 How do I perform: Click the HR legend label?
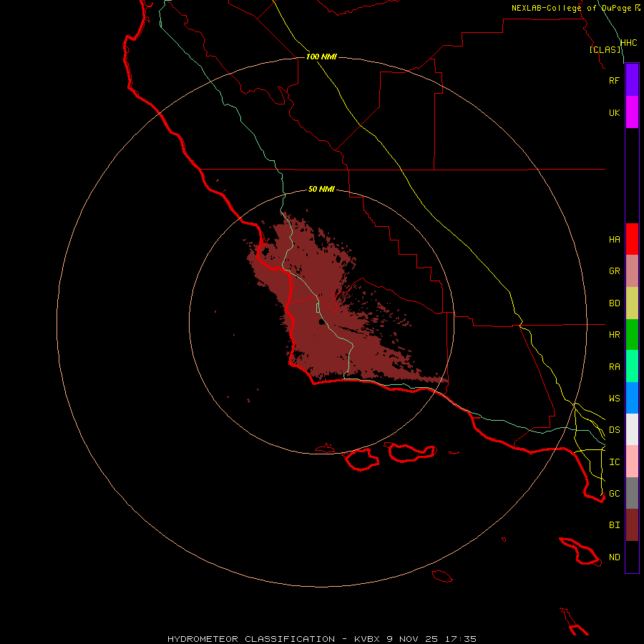point(614,335)
